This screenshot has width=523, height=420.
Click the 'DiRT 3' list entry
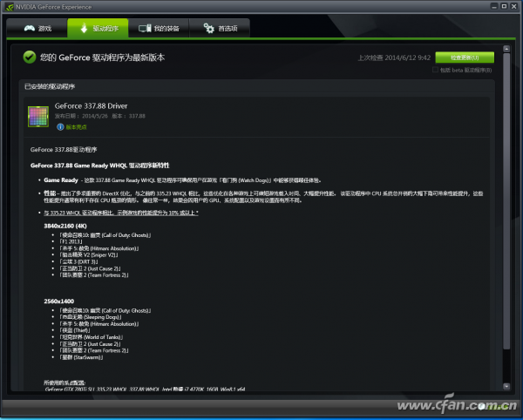78,261
